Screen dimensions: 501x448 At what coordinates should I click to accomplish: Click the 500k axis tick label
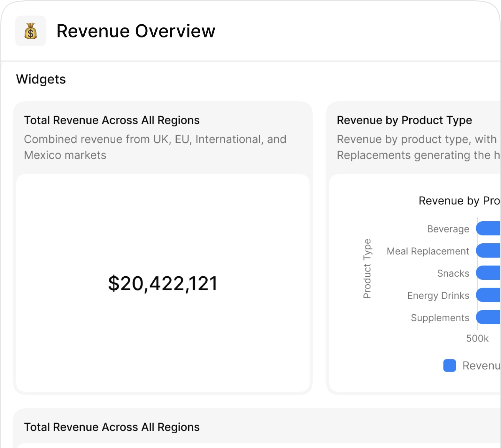point(477,338)
